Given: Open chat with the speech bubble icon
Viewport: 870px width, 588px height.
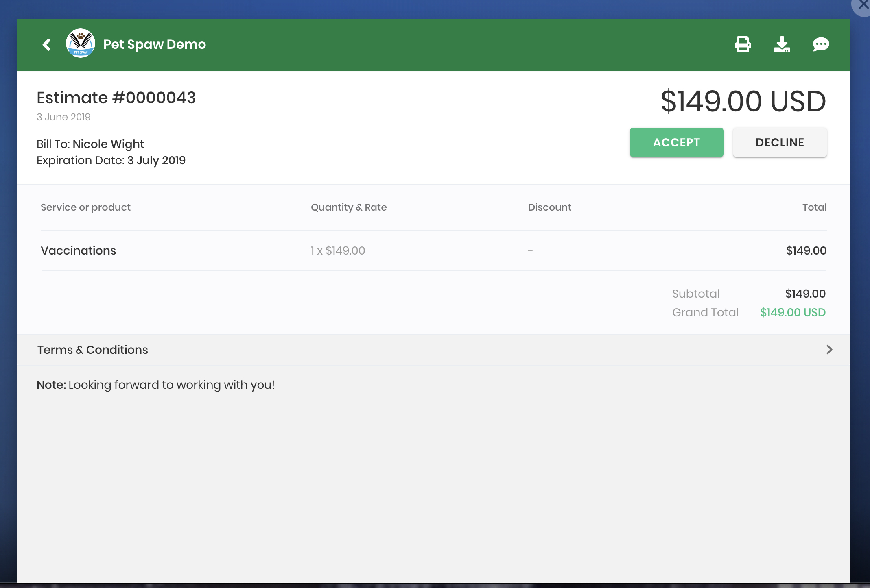Looking at the screenshot, I should pos(821,44).
